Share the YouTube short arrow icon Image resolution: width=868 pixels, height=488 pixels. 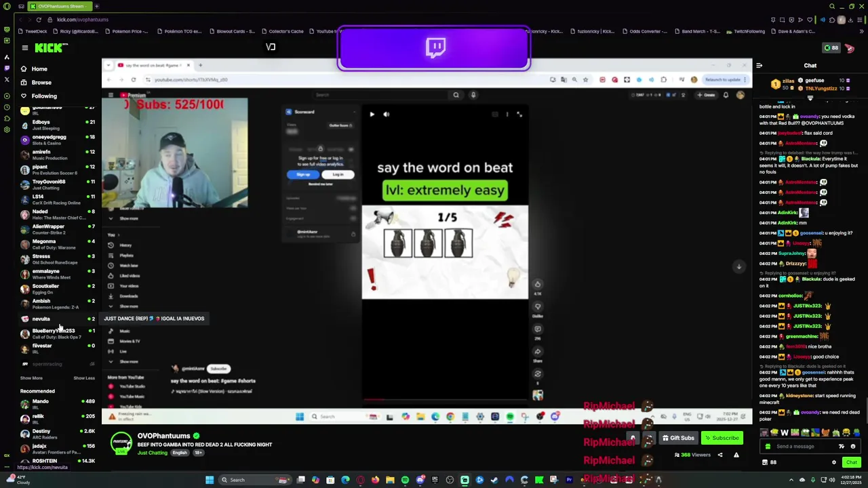point(538,352)
